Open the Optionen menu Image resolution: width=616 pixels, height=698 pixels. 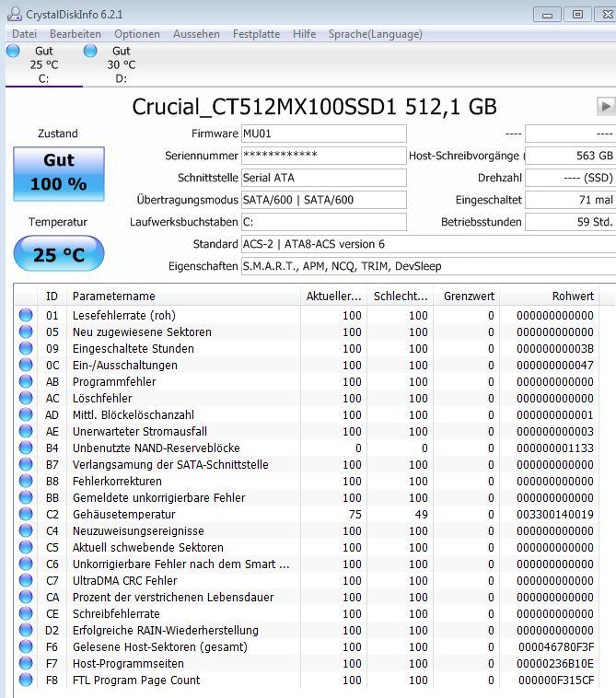(x=136, y=34)
